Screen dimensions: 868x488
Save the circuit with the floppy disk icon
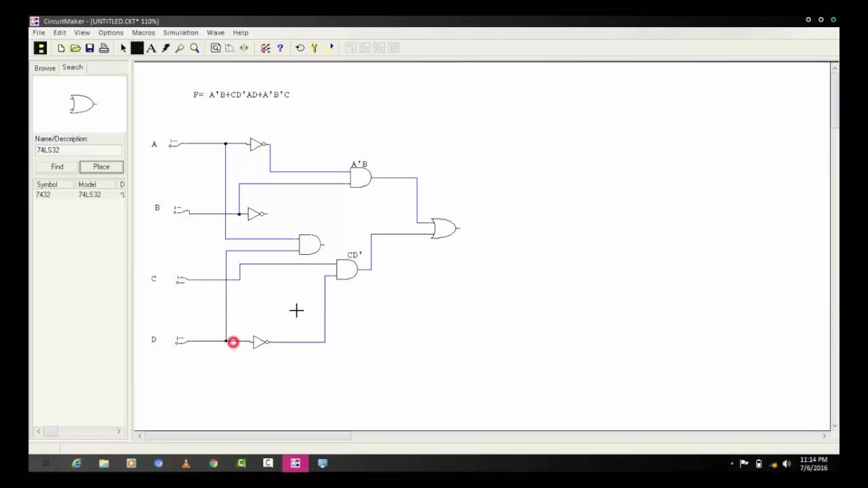pyautogui.click(x=90, y=48)
